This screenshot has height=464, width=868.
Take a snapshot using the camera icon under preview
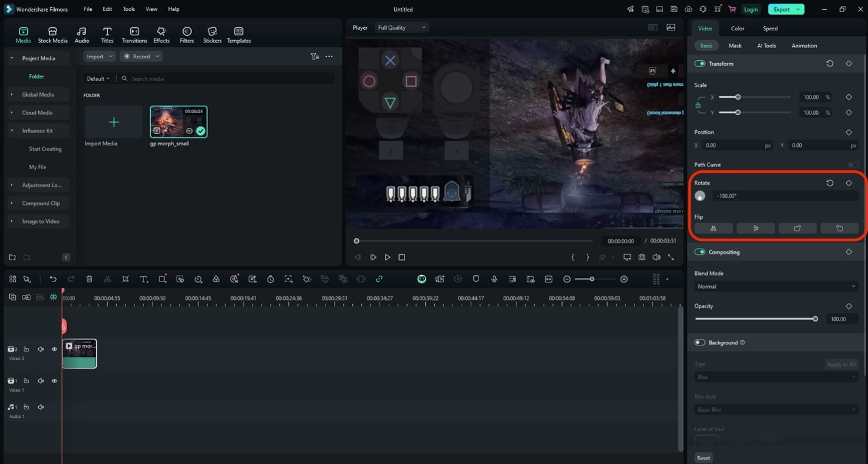[642, 257]
